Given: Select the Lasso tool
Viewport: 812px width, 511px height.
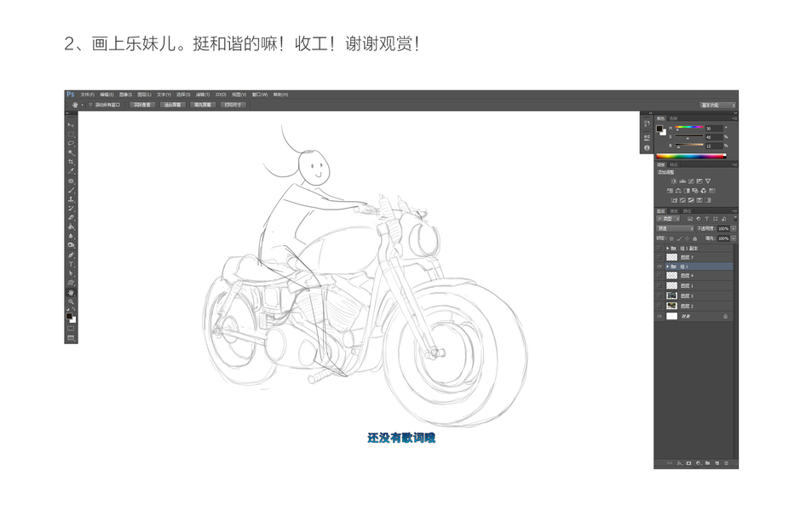Looking at the screenshot, I should 71,143.
